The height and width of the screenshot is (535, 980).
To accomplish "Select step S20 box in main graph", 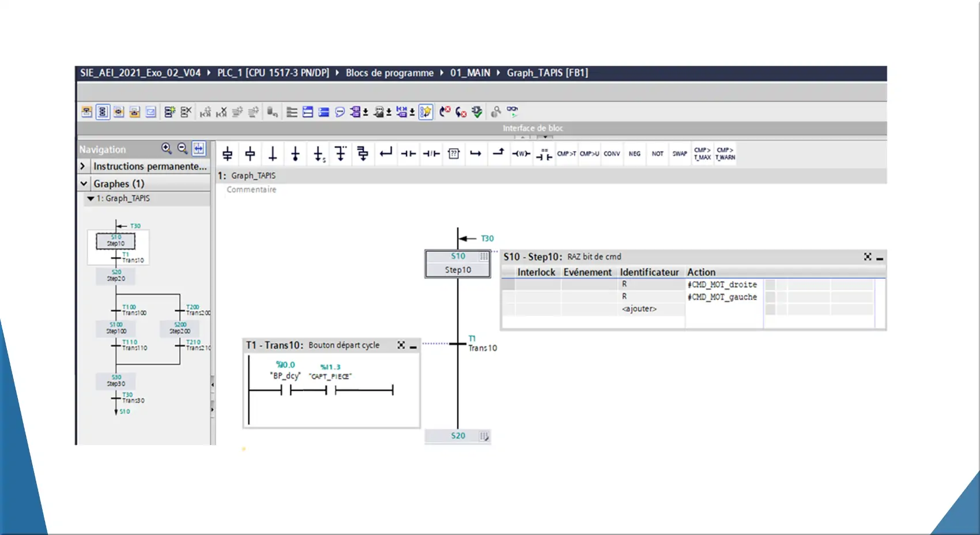I will [x=458, y=436].
